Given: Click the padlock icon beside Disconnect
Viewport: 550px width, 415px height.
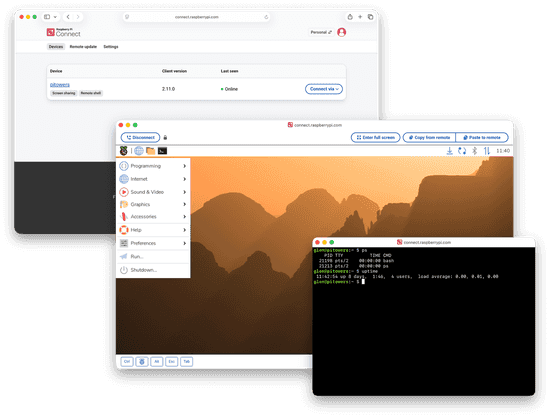Looking at the screenshot, I should (x=165, y=138).
